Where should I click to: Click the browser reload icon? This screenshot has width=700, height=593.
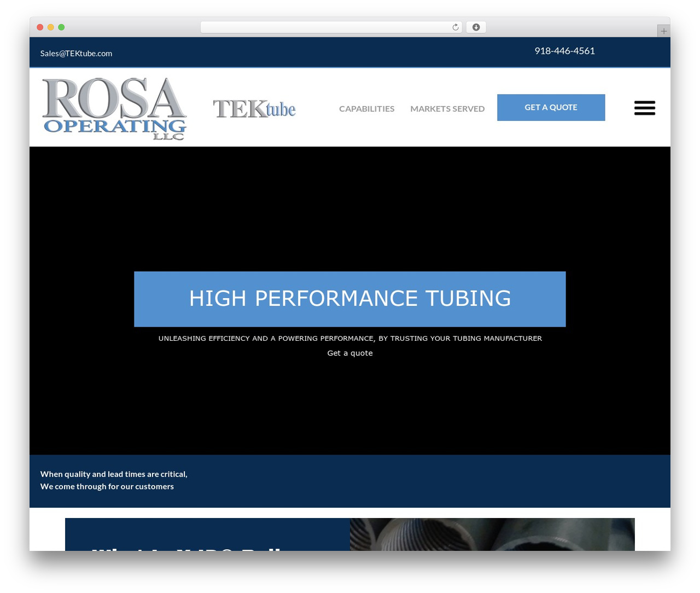456,27
